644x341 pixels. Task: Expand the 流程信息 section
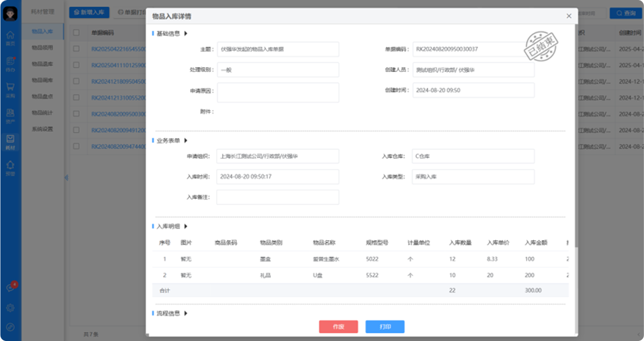[x=186, y=313]
